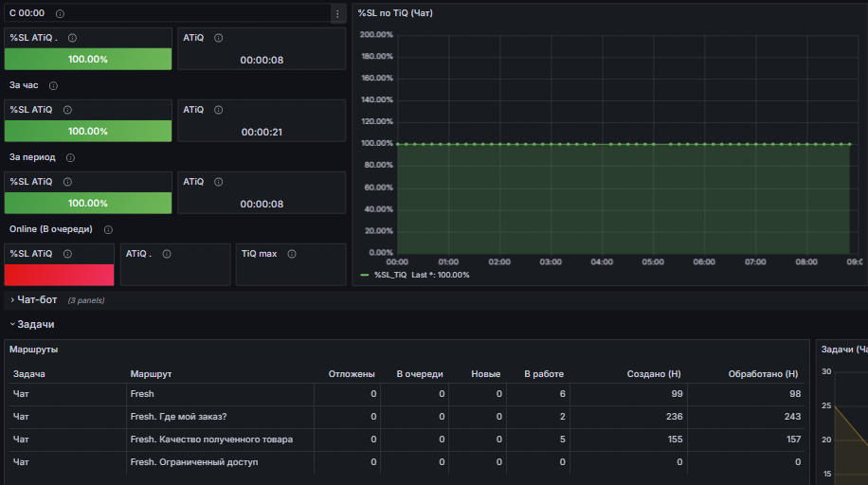Click info icon on %SL ATiQ panel under За час
This screenshot has width=868, height=485.
tap(67, 110)
